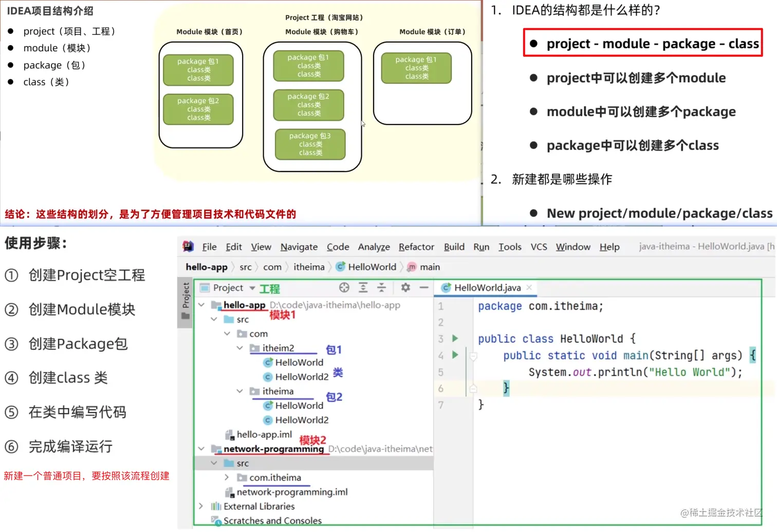Open the Refactor menu
Image resolution: width=777 pixels, height=532 pixels.
point(417,247)
